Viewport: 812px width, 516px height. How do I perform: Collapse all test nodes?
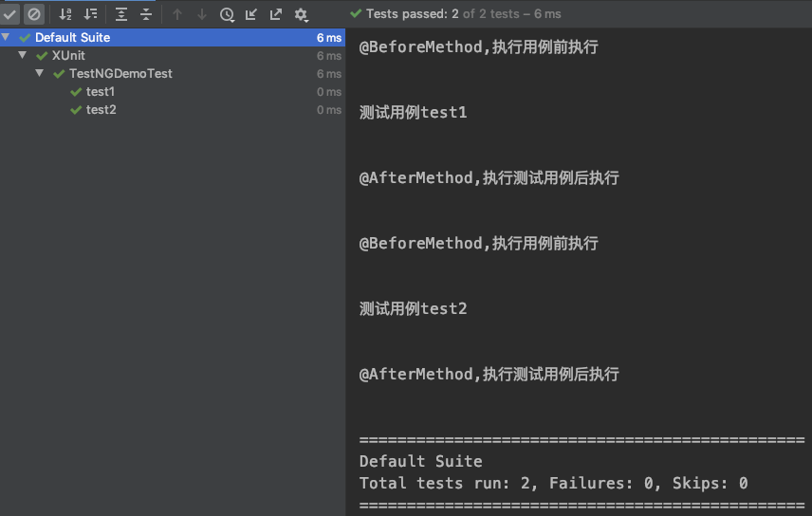pyautogui.click(x=146, y=14)
